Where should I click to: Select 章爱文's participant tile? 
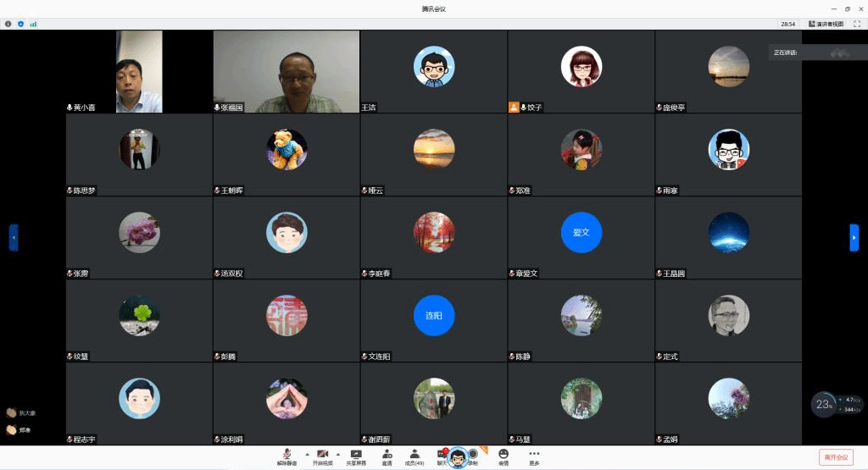(x=581, y=237)
